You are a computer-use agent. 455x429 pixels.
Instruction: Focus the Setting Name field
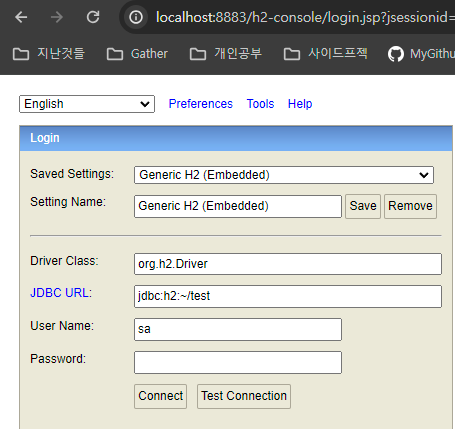tap(238, 206)
